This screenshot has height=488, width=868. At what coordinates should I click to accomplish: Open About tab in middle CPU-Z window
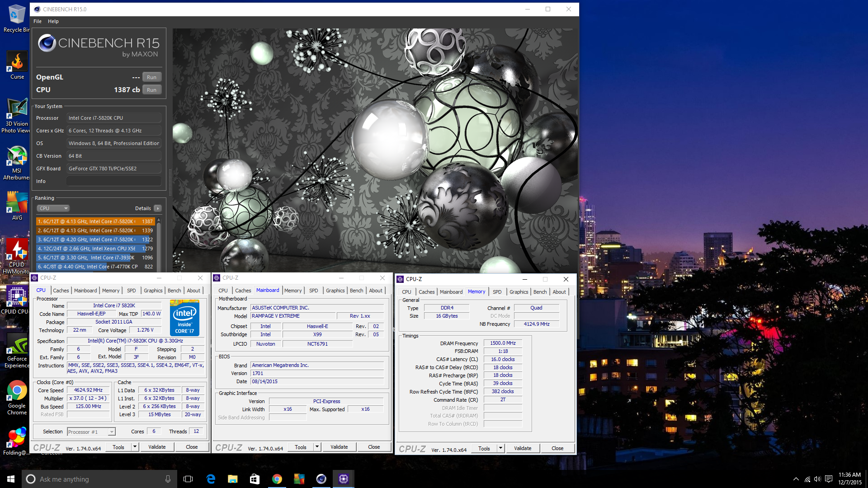(x=376, y=291)
